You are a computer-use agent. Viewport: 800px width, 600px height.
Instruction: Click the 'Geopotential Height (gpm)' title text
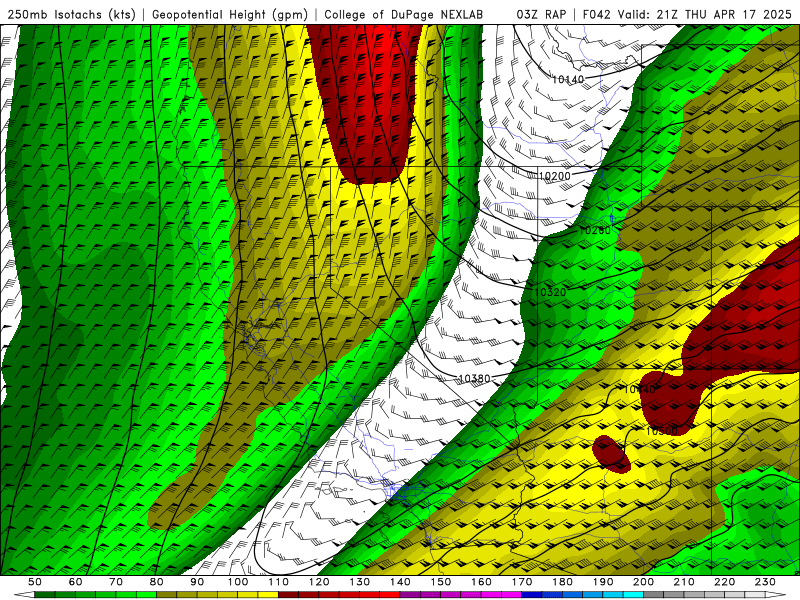pos(230,14)
